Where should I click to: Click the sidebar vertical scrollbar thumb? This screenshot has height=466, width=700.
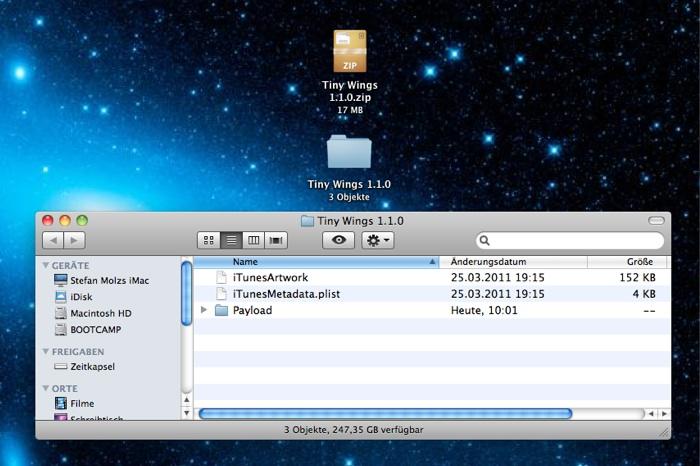(187, 293)
